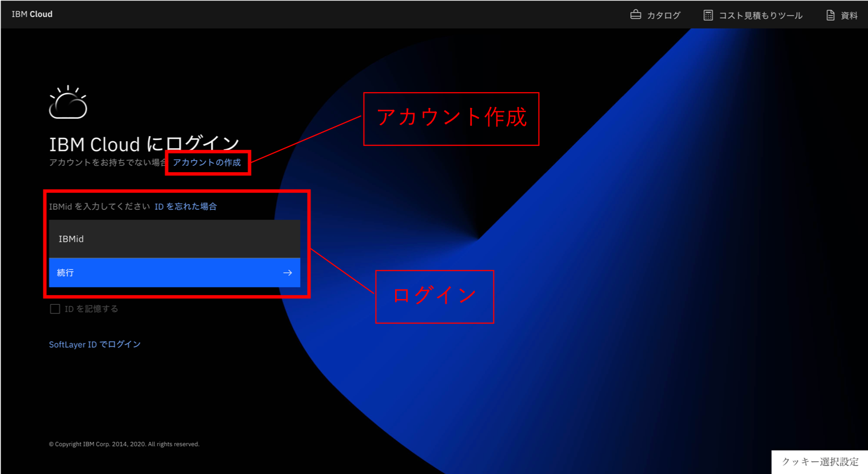
Task: Open SoftLayer ID でログイン link
Action: click(x=94, y=344)
